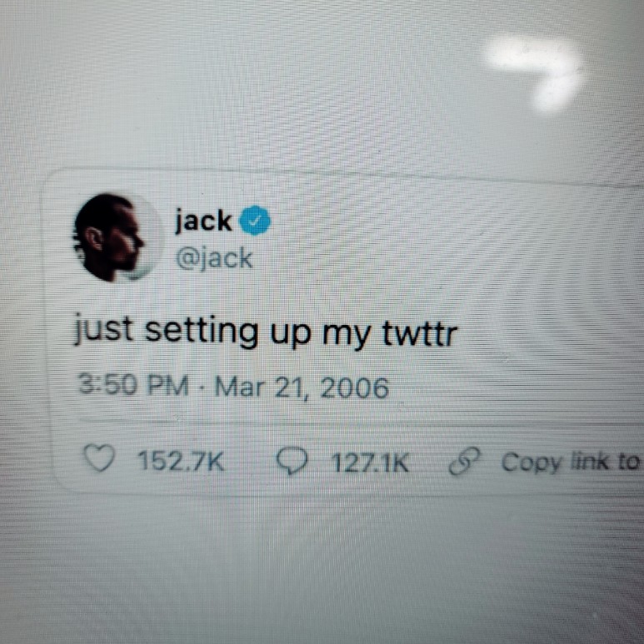This screenshot has width=644, height=644.
Task: Click the 'Mar 21, 2006' date
Action: (x=302, y=387)
